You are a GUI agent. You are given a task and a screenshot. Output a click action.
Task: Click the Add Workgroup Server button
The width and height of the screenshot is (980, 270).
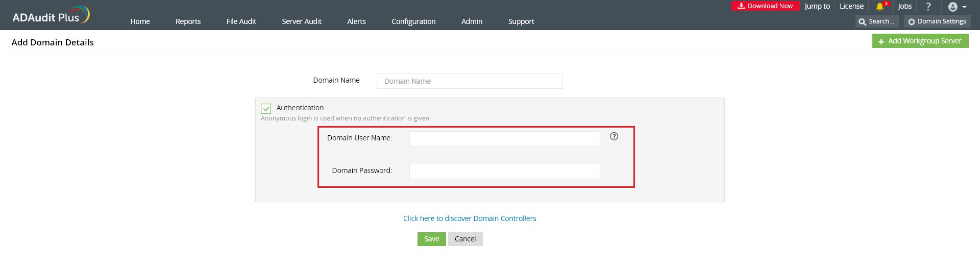920,41
